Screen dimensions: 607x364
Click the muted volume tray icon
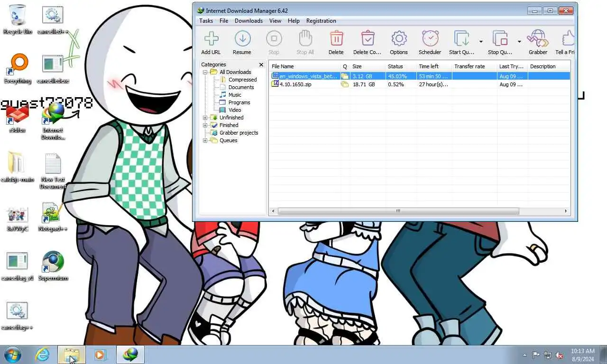click(x=559, y=355)
